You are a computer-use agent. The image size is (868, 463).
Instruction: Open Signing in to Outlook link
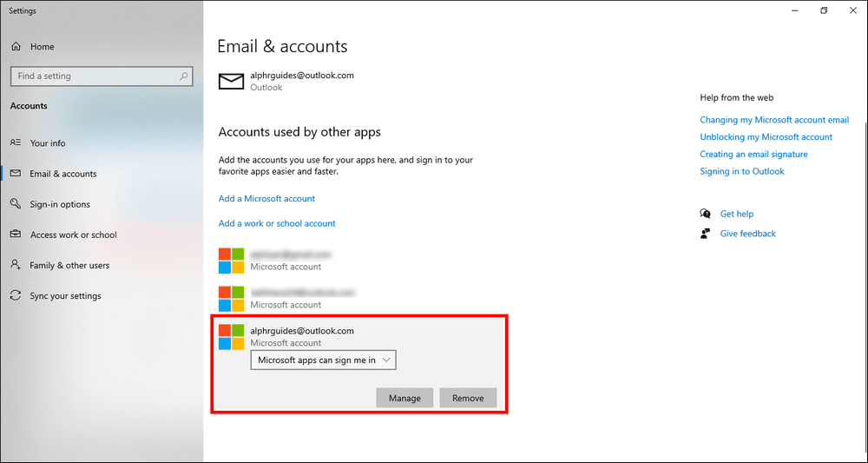742,172
